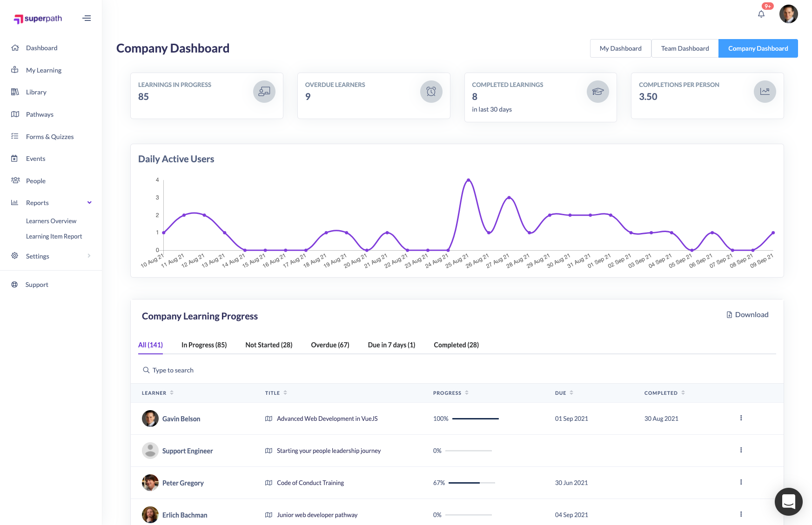Viewport: 812px width, 525px height.
Task: Click the Pathways map icon
Action: (14, 114)
